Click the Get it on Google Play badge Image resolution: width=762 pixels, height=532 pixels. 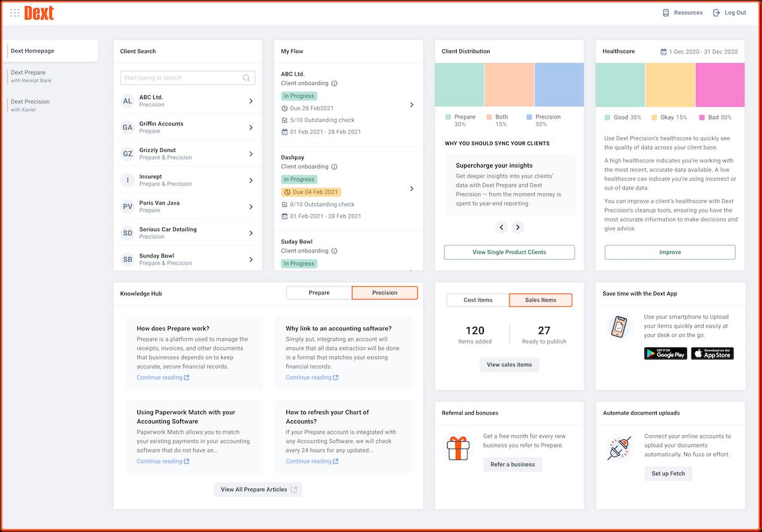665,354
